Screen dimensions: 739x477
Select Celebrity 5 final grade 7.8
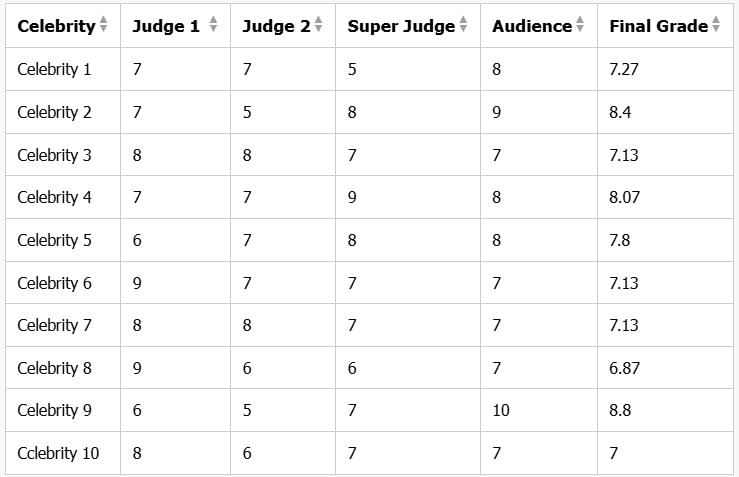[x=620, y=241]
